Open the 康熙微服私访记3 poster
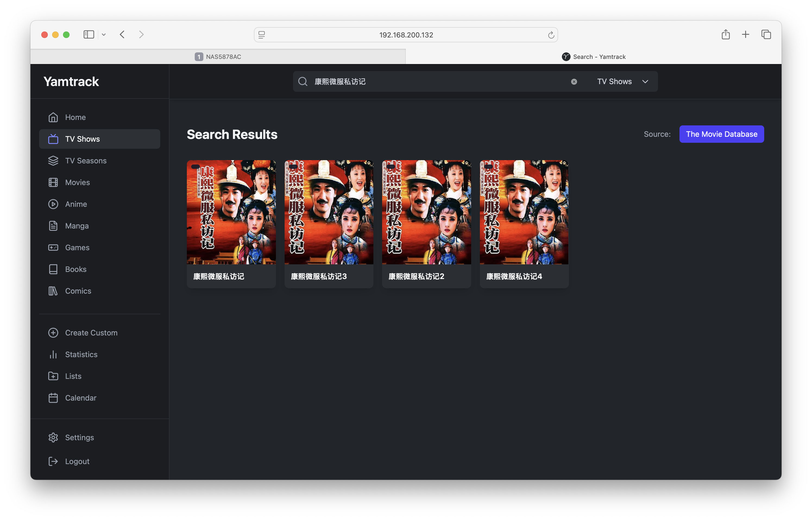The width and height of the screenshot is (812, 520). [329, 212]
